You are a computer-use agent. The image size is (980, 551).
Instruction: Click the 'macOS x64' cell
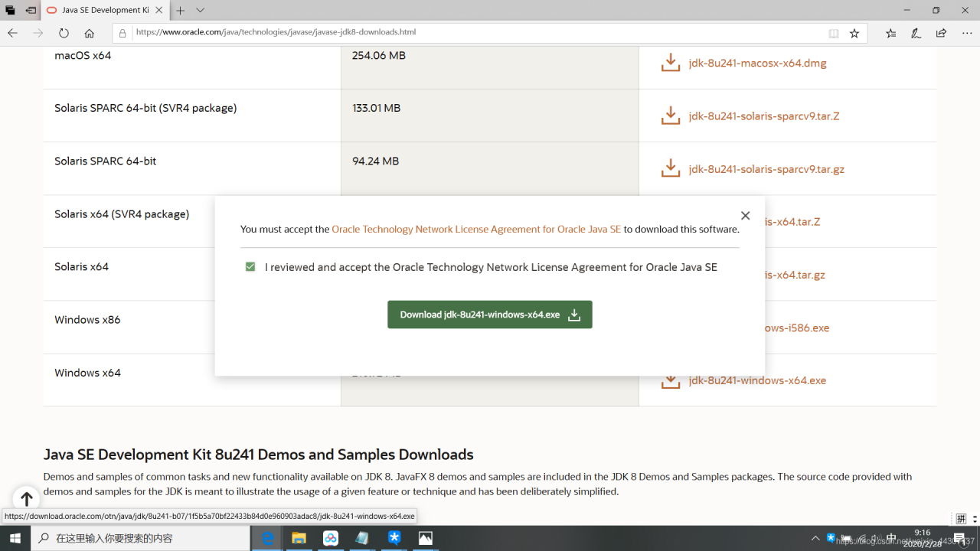point(83,56)
